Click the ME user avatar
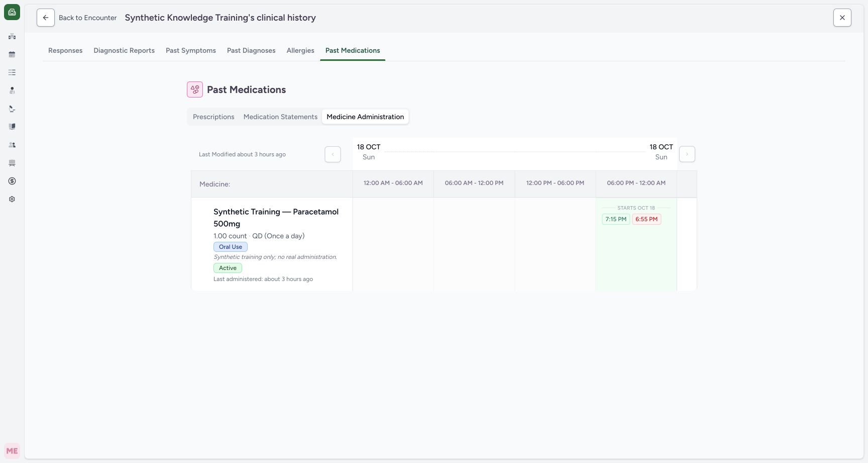Viewport: 868px width, 463px height. pyautogui.click(x=12, y=451)
